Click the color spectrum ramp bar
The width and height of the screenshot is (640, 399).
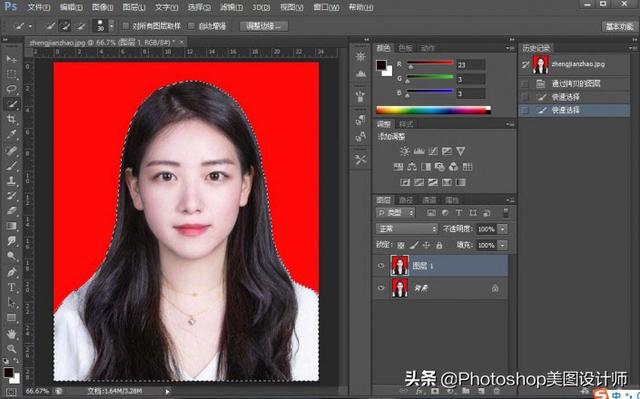tap(433, 110)
